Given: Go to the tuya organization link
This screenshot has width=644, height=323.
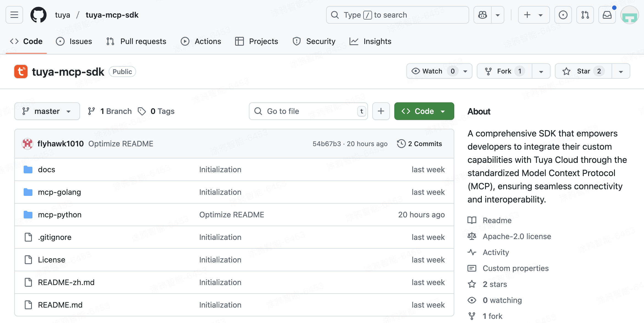Looking at the screenshot, I should tap(62, 15).
